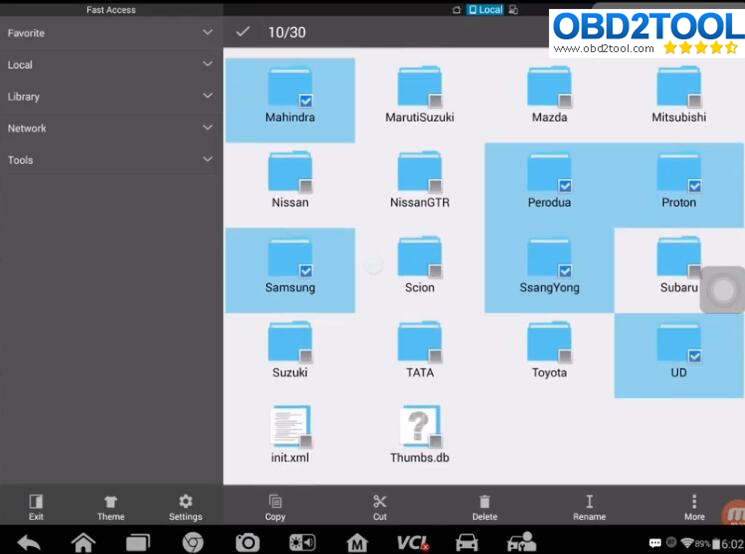The width and height of the screenshot is (745, 554).
Task: Uncheck the UD folder checkbox
Action: coord(695,355)
